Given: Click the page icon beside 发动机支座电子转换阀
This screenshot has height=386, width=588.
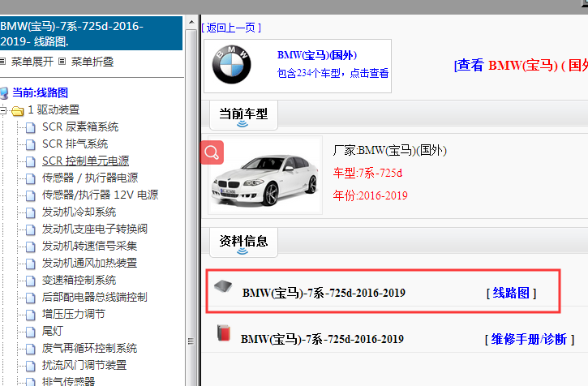Looking at the screenshot, I should [30, 229].
